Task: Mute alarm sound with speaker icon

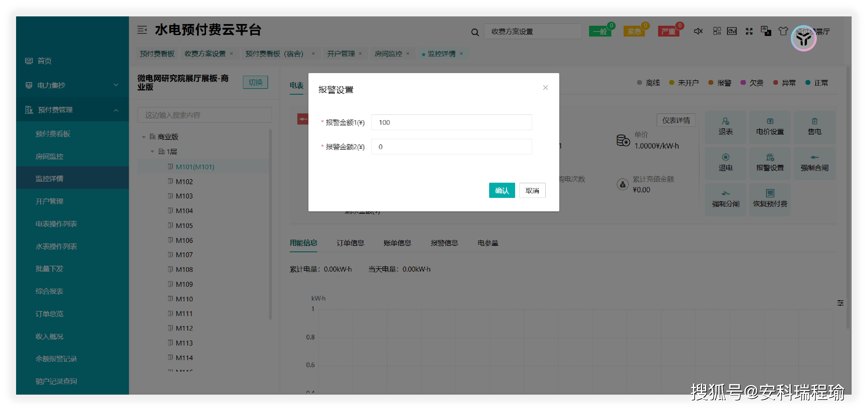Action: (x=698, y=31)
